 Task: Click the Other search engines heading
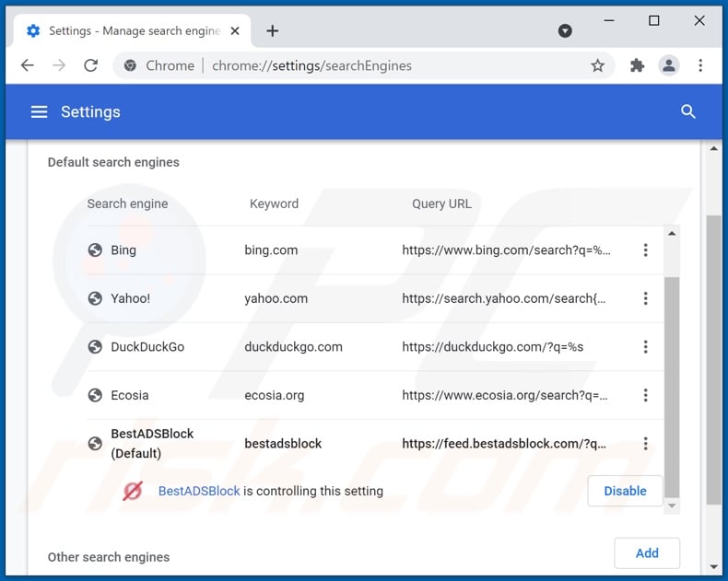coord(109,557)
